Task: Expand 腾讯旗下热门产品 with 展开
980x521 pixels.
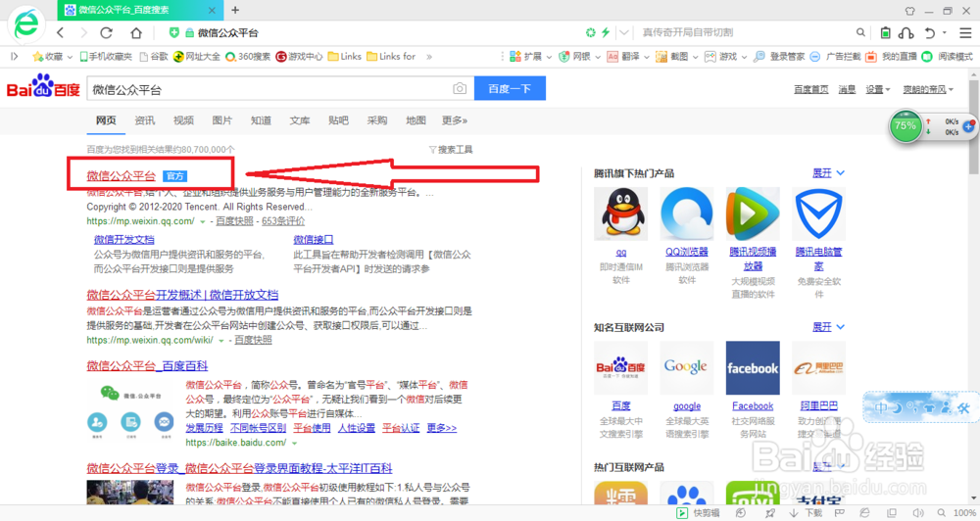Action: (828, 173)
